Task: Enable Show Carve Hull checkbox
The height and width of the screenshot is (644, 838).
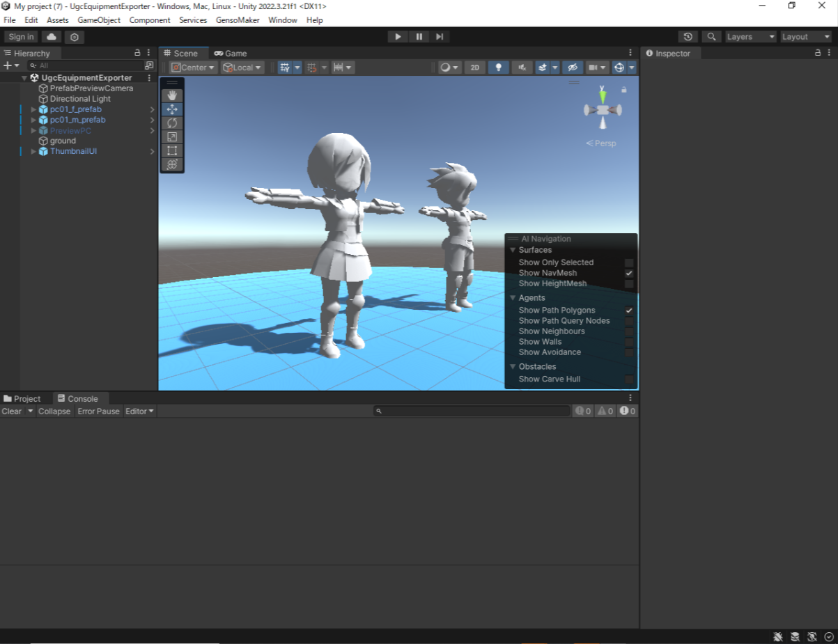Action: (x=629, y=379)
